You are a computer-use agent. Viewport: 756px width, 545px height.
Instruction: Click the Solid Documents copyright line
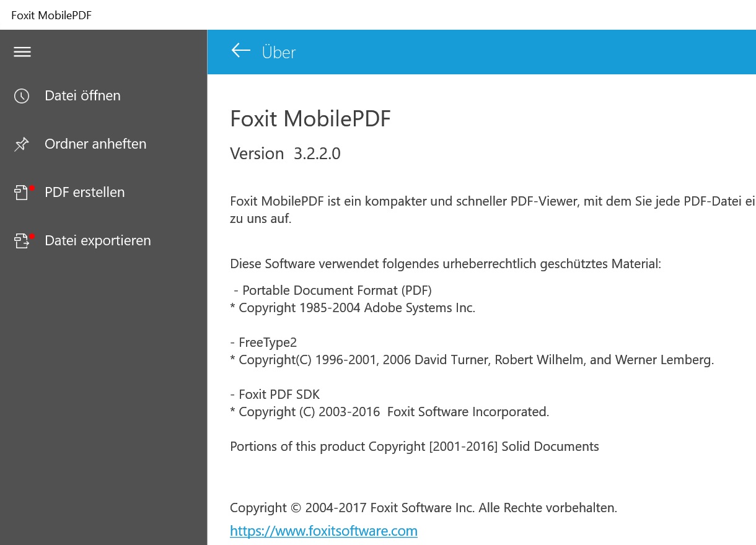coord(415,446)
